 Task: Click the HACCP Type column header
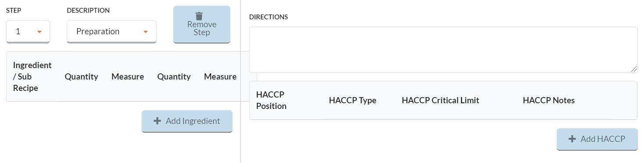point(353,100)
